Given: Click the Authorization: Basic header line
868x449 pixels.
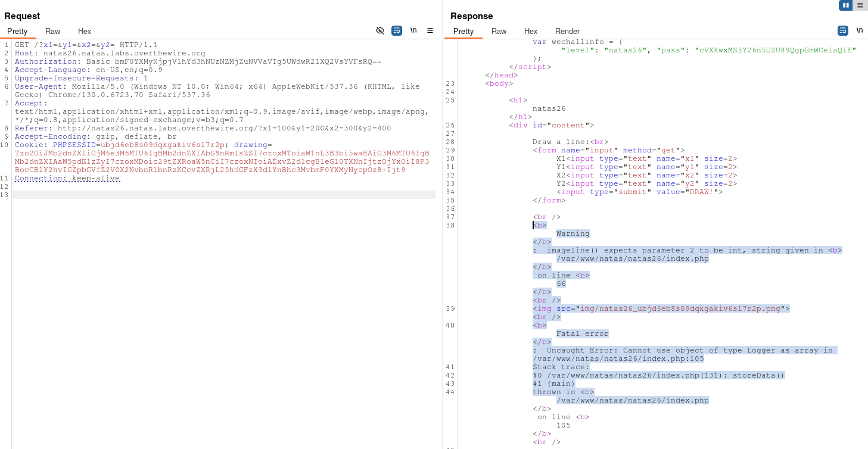Looking at the screenshot, I should [198, 61].
